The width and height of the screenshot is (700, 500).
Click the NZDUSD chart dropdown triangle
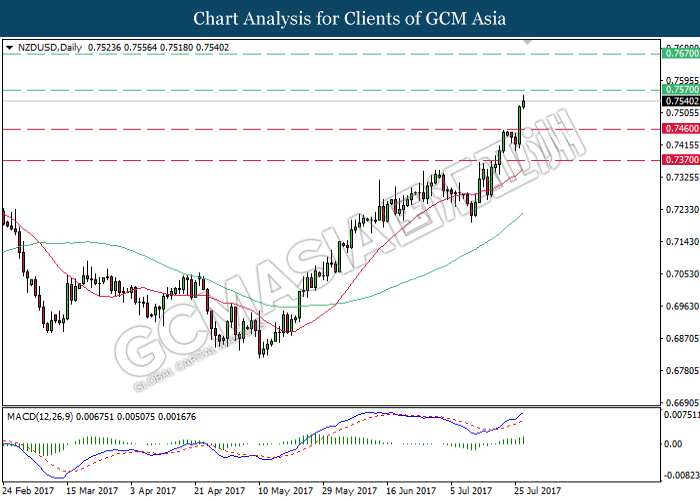pos(9,47)
